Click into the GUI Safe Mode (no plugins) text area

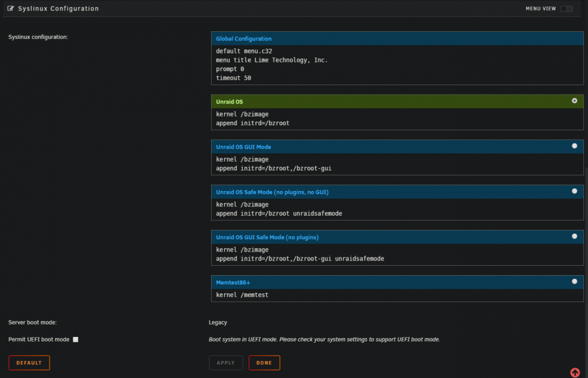[x=397, y=254]
